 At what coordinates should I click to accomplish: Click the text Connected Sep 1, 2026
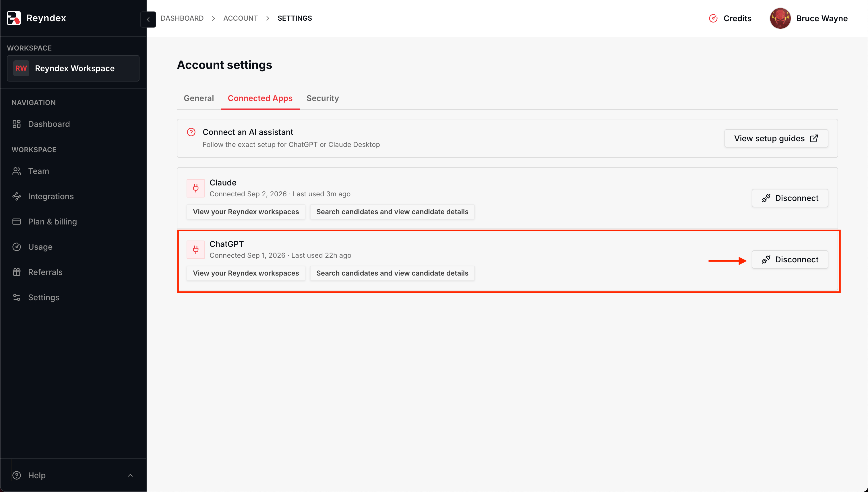point(247,255)
